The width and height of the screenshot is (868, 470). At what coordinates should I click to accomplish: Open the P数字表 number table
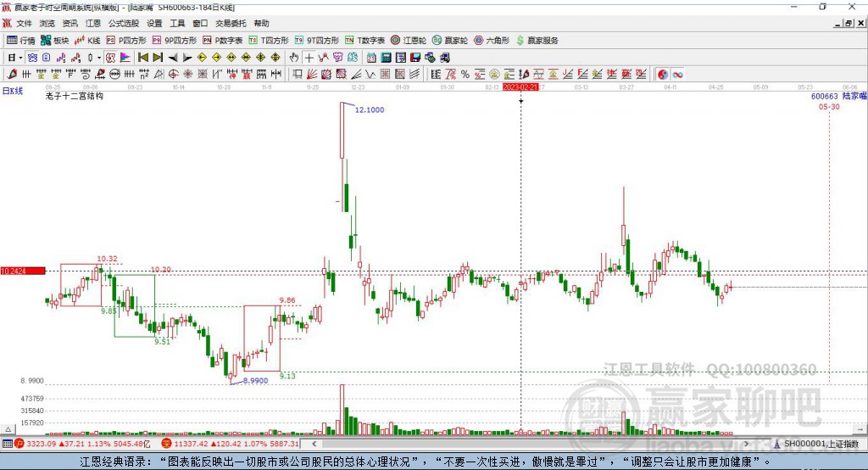(223, 41)
